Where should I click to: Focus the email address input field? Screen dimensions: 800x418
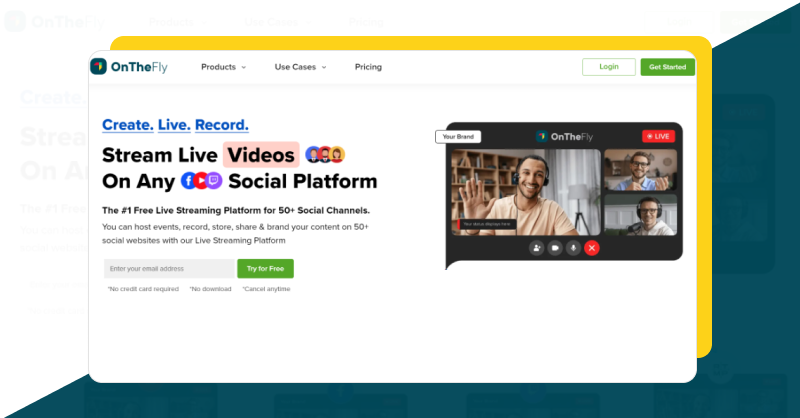[169, 268]
